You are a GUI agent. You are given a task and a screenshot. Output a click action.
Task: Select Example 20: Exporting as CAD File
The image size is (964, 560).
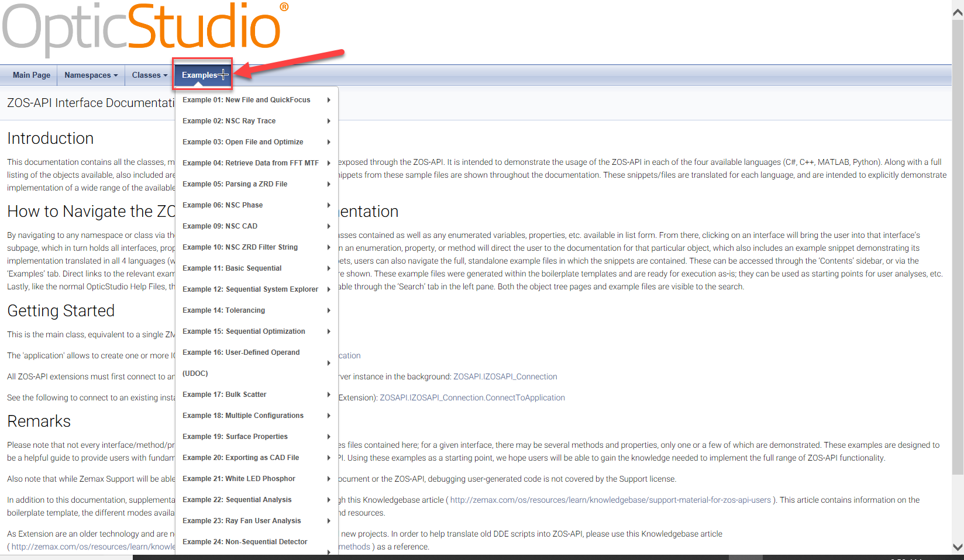coord(257,458)
